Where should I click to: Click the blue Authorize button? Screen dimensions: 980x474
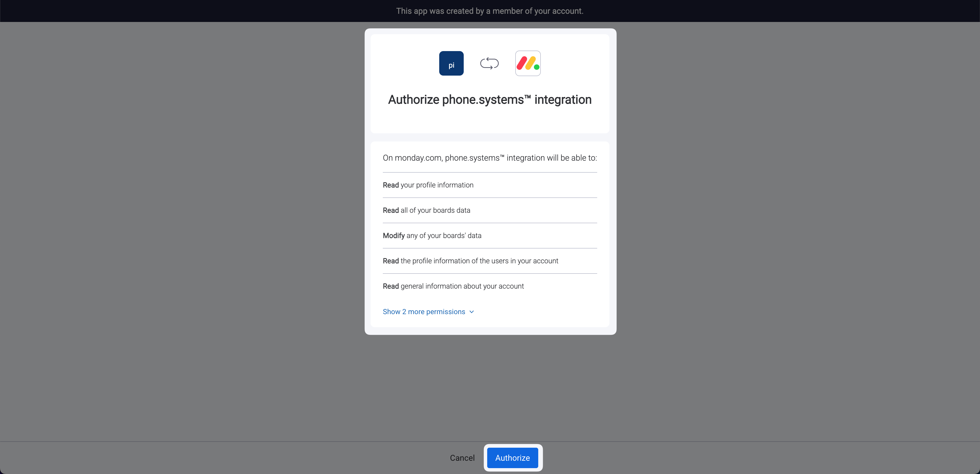pyautogui.click(x=512, y=458)
